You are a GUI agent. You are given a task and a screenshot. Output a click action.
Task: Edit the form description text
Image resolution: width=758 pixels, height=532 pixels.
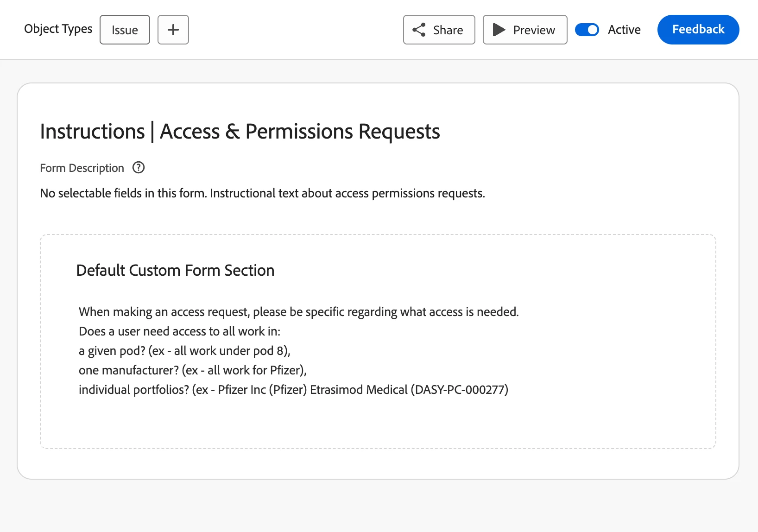pos(262,193)
